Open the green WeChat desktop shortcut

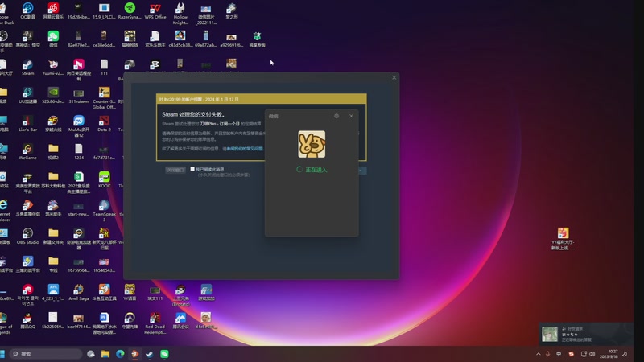(x=53, y=39)
